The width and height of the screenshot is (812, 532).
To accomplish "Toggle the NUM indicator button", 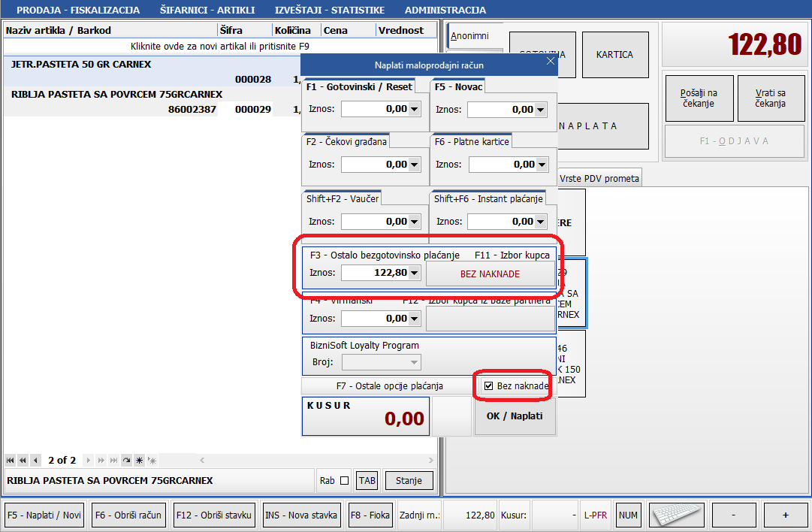I will click(628, 515).
